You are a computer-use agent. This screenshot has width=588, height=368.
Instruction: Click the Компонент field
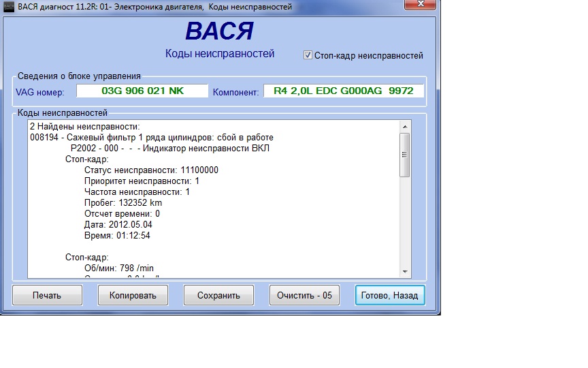coord(343,91)
